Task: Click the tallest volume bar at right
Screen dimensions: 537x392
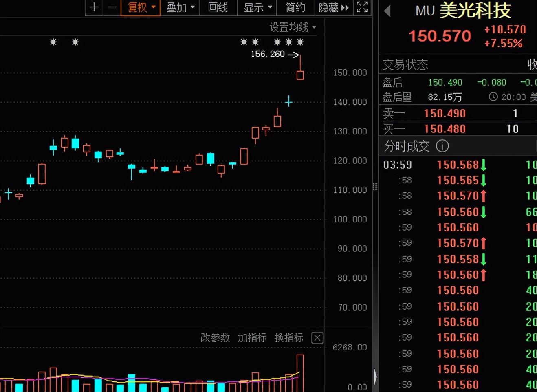Action: (300, 373)
